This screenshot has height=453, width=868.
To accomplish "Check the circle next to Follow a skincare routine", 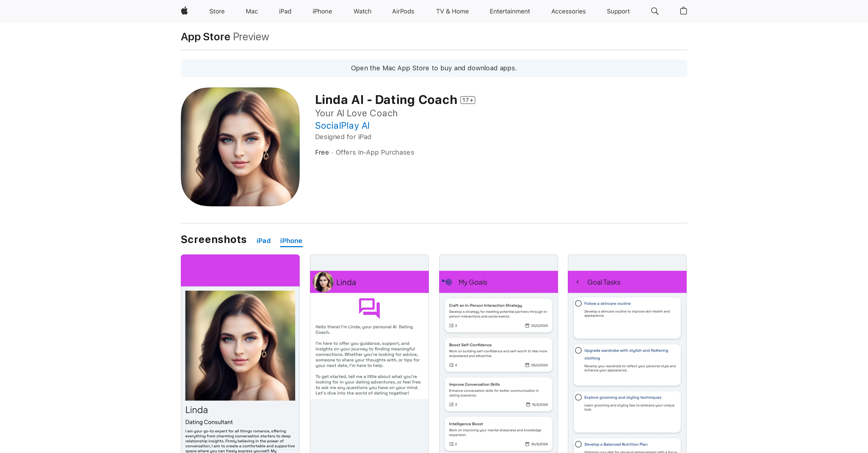I will pyautogui.click(x=579, y=303).
